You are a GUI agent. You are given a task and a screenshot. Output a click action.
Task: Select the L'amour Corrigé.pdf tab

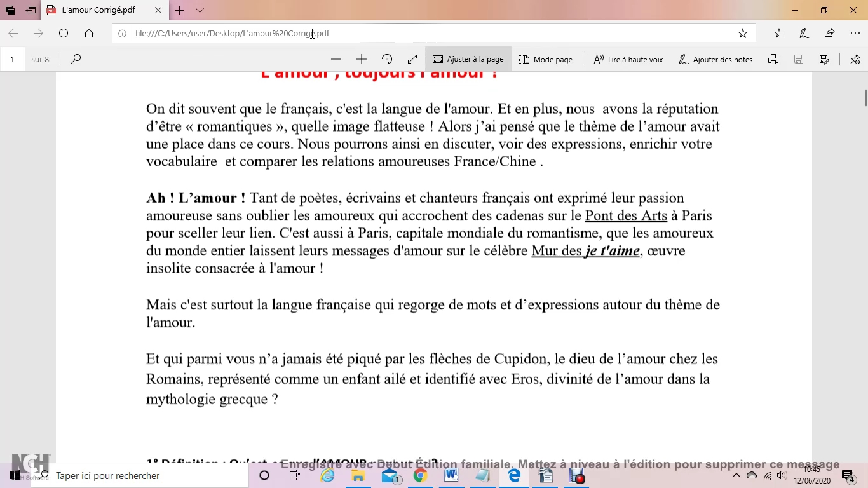pos(105,10)
